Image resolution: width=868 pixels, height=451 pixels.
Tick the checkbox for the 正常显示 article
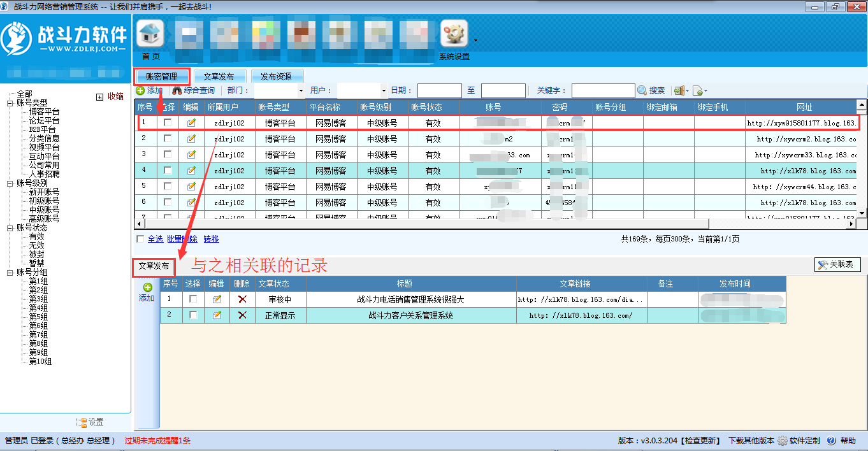tap(193, 315)
